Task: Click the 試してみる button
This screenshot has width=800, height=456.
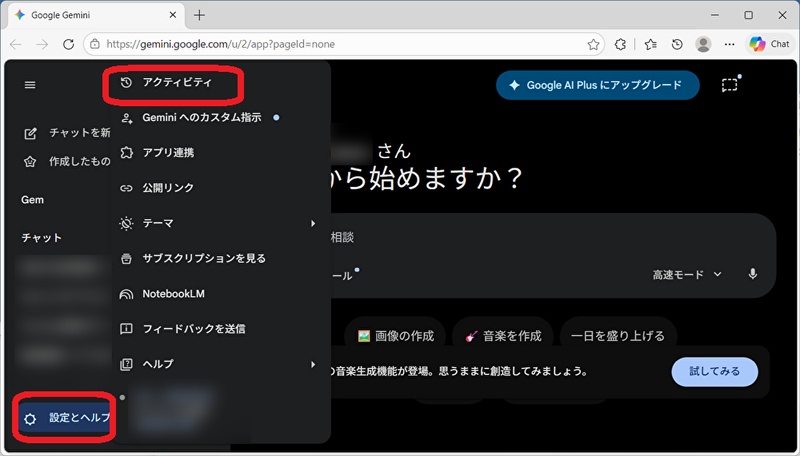Action: [714, 371]
